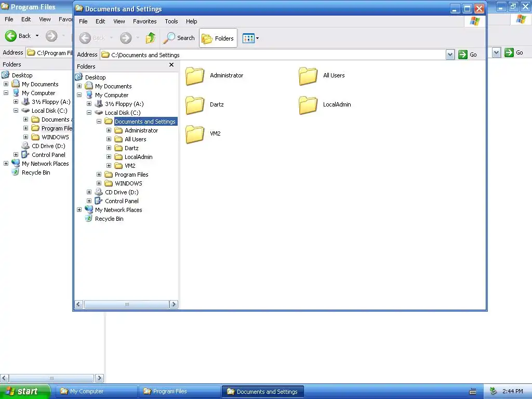Open File menu in Program Files window
The height and width of the screenshot is (399, 532).
9,19
